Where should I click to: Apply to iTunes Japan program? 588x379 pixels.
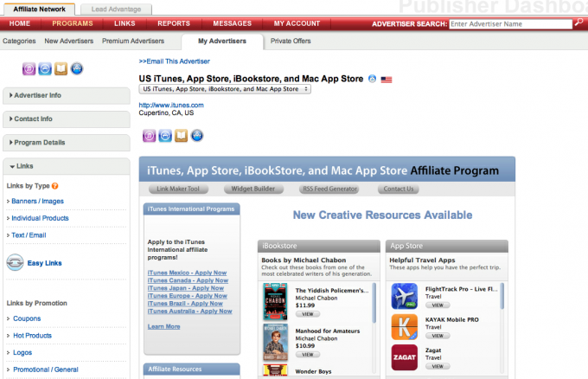186,288
